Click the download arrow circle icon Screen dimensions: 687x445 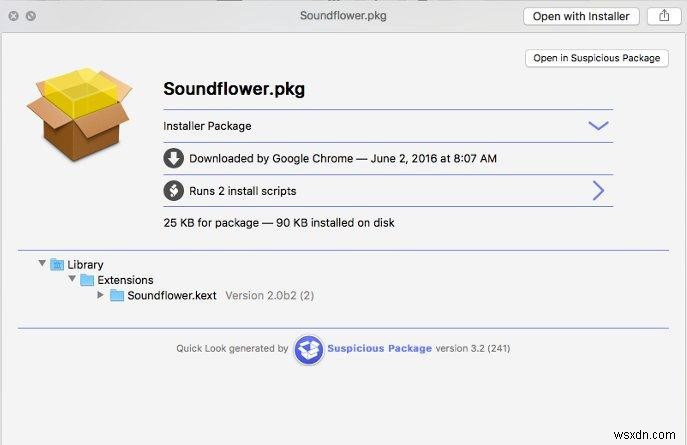tap(173, 158)
